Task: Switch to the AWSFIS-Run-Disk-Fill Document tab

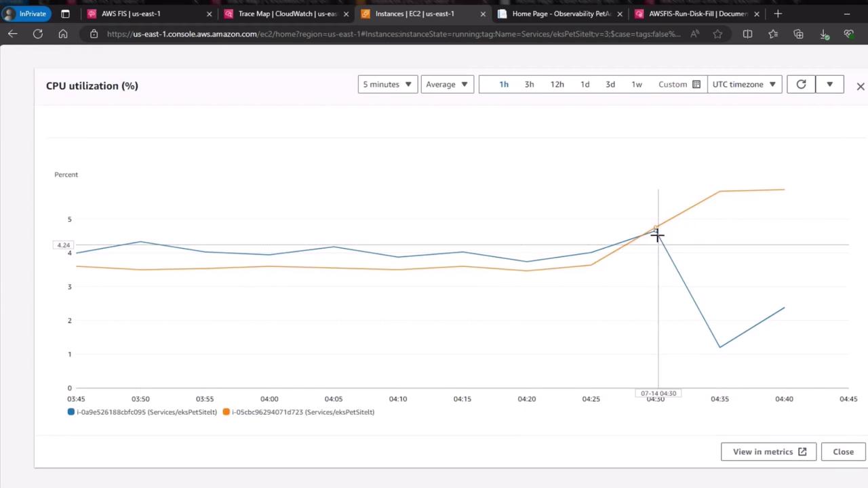Action: [697, 14]
